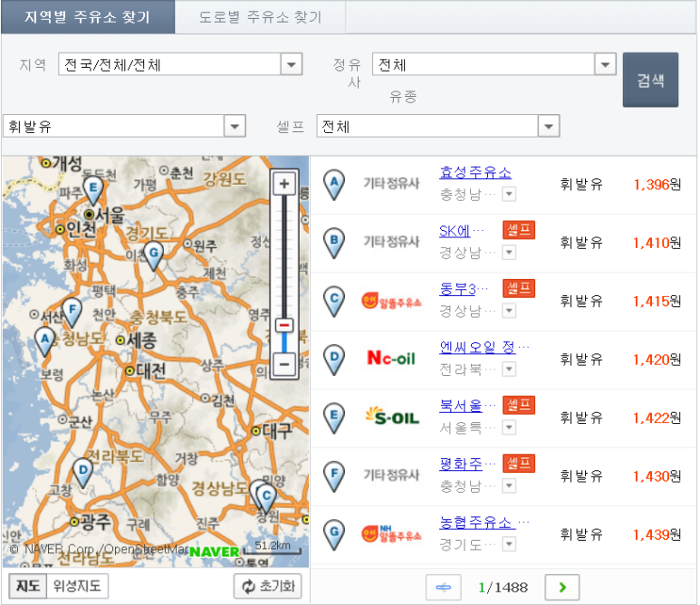Screen dimensions: 700x605
Task: Open 동부3 station link
Action: 457,289
